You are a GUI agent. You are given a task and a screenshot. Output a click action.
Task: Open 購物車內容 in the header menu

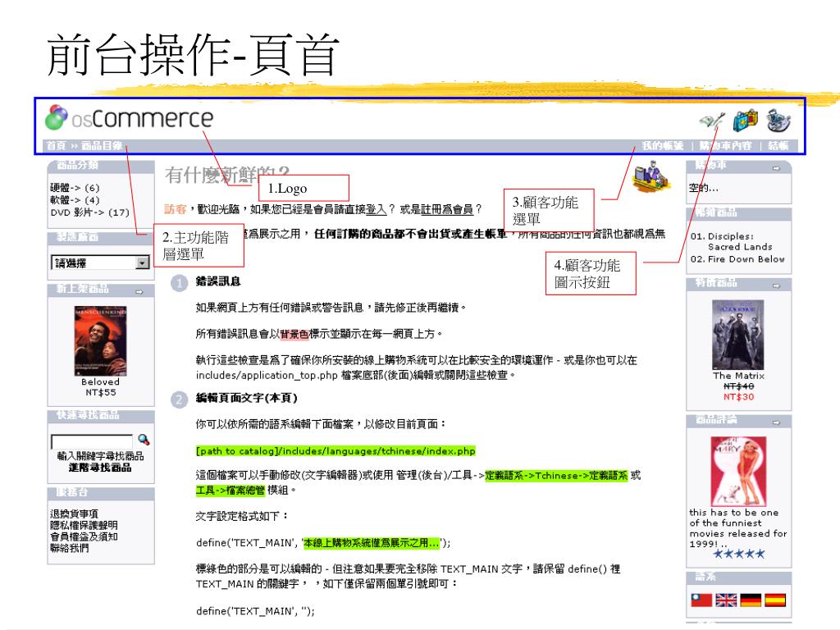725,146
